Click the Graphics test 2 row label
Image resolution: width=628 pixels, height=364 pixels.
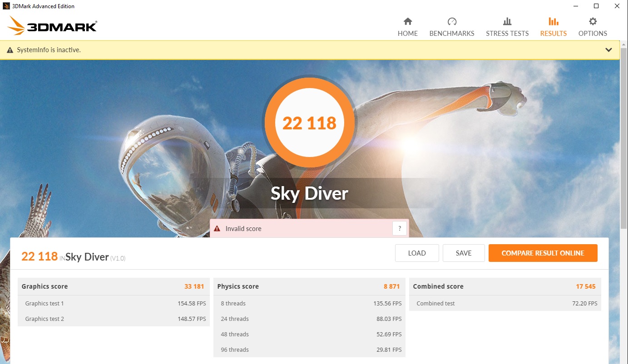(x=45, y=319)
